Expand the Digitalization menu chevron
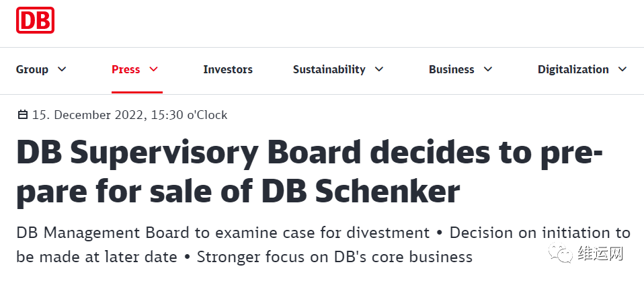 [x=622, y=69]
